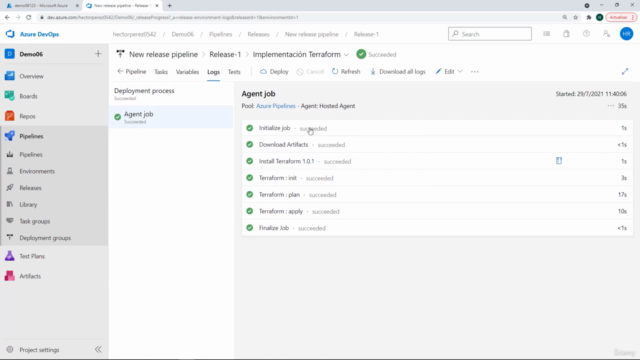Click the Deploy button

[274, 71]
